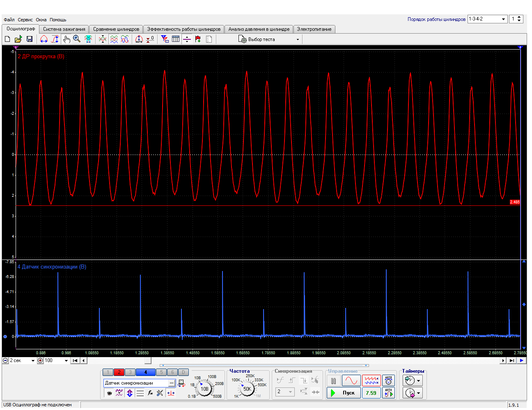Toggle the blue channel 4 button
Viewport: 532px width, 410px height.
click(146, 372)
